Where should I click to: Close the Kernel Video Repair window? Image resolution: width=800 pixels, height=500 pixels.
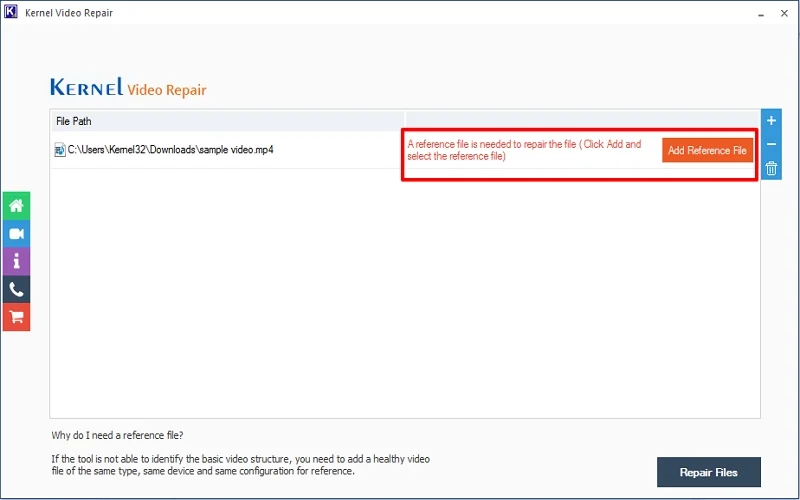[784, 13]
